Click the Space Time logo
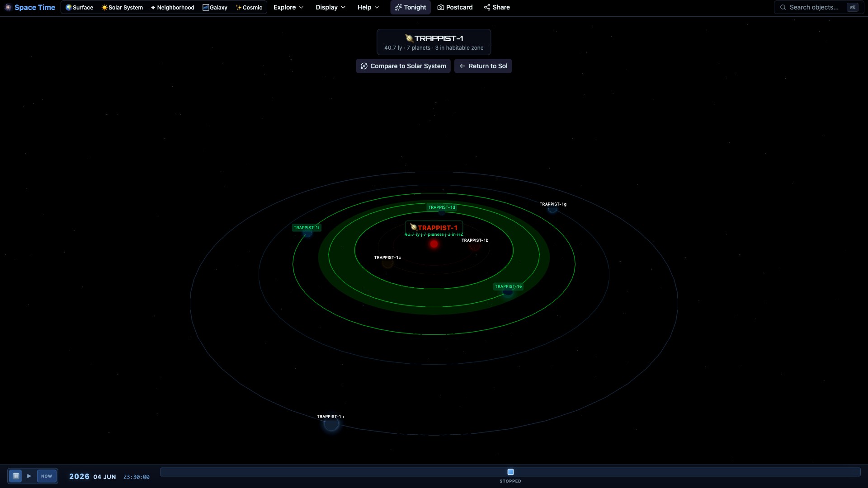Viewport: 868px width, 488px height. point(30,7)
